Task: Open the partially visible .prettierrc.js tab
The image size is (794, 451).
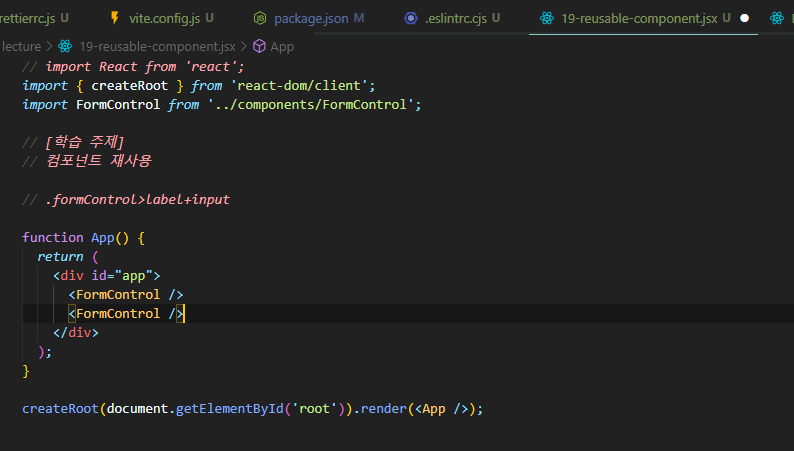Action: coord(34,18)
